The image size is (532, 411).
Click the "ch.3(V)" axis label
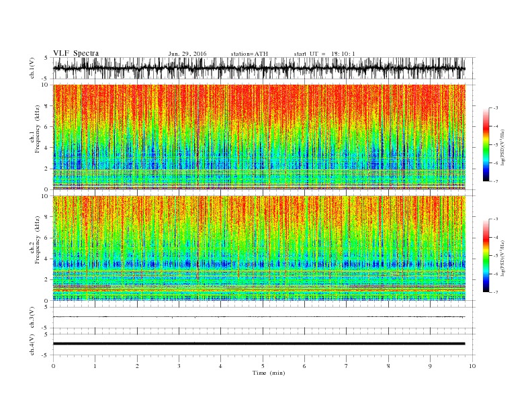point(32,318)
